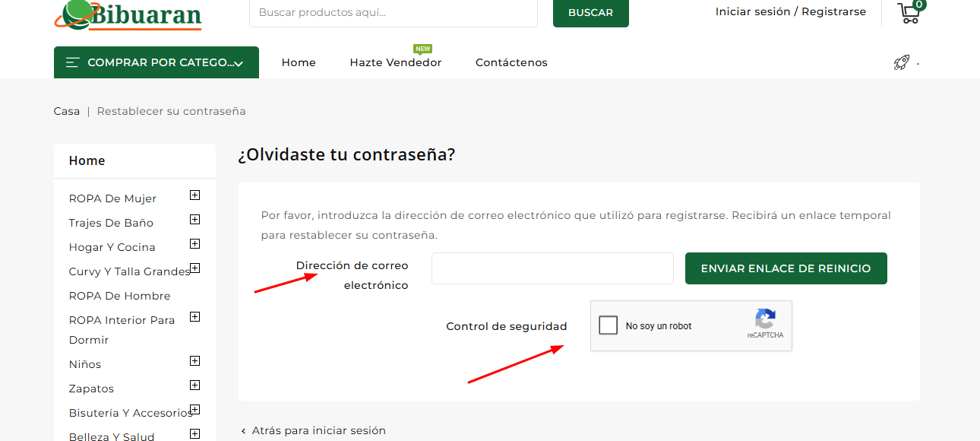Screen dimensions: 980x441
Task: Go to Home in the navigation menu
Action: pos(299,62)
